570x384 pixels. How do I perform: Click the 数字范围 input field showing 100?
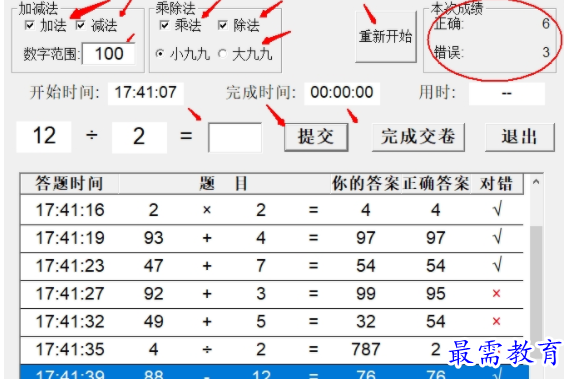point(109,54)
